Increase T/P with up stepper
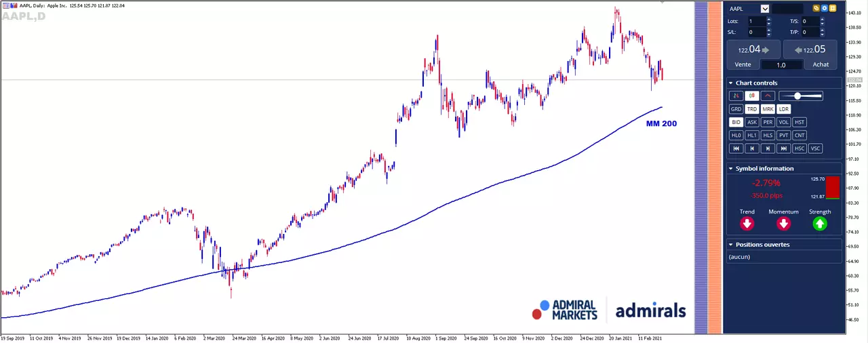868x343 pixels. coord(822,30)
